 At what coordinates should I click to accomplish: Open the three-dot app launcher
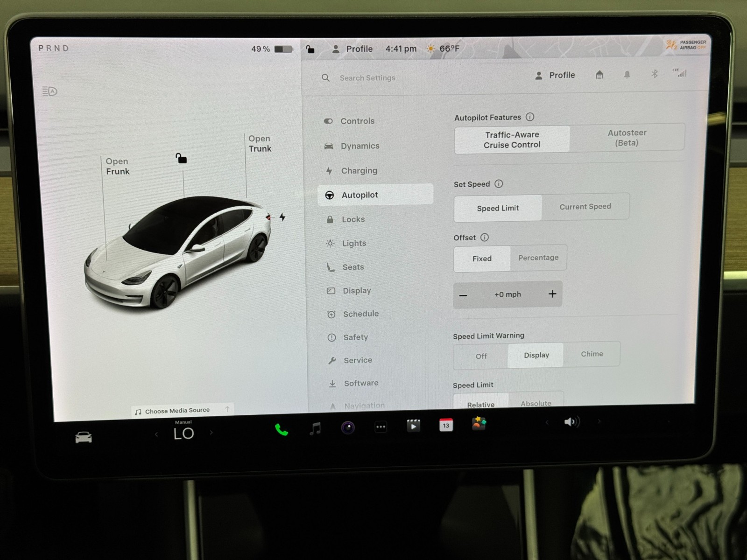(x=381, y=427)
